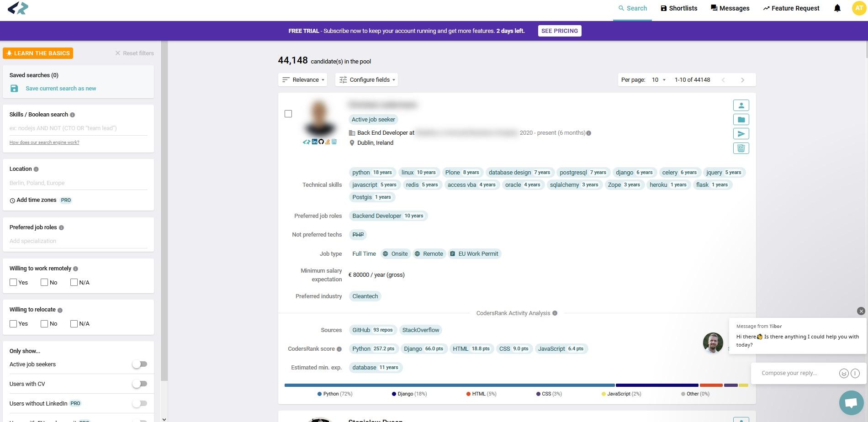Click the save disk icon in Saved searches

click(x=14, y=89)
